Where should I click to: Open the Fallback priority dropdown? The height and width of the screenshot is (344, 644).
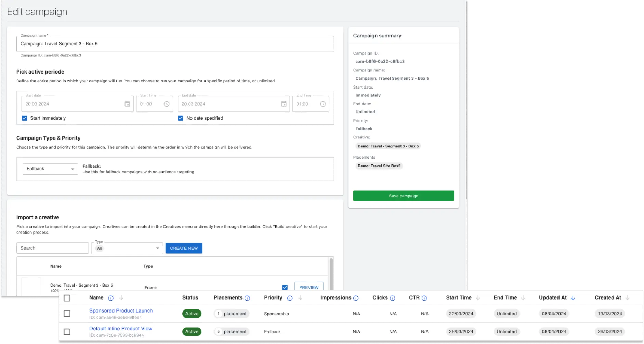pos(50,169)
